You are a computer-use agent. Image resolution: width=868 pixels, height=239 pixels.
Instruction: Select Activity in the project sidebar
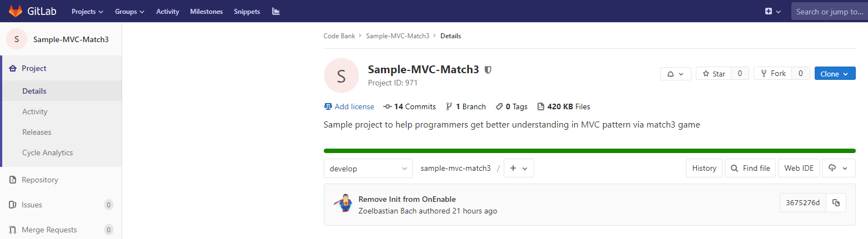(x=35, y=111)
